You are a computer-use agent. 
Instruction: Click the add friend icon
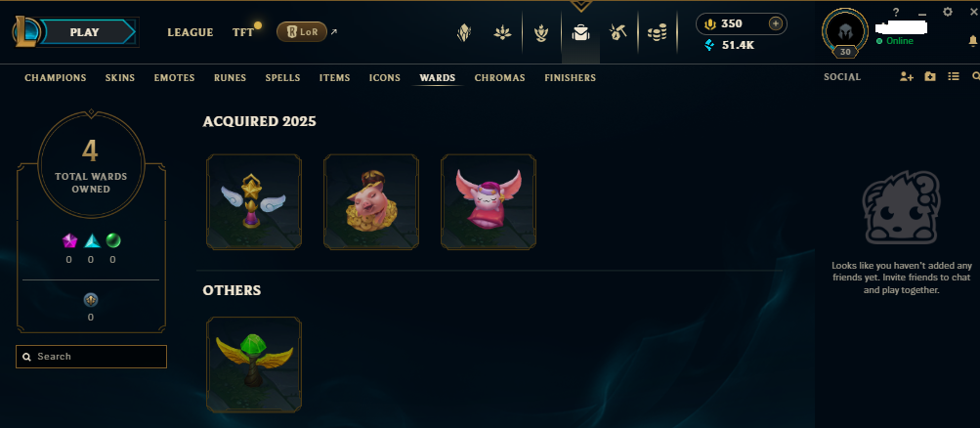point(907,77)
